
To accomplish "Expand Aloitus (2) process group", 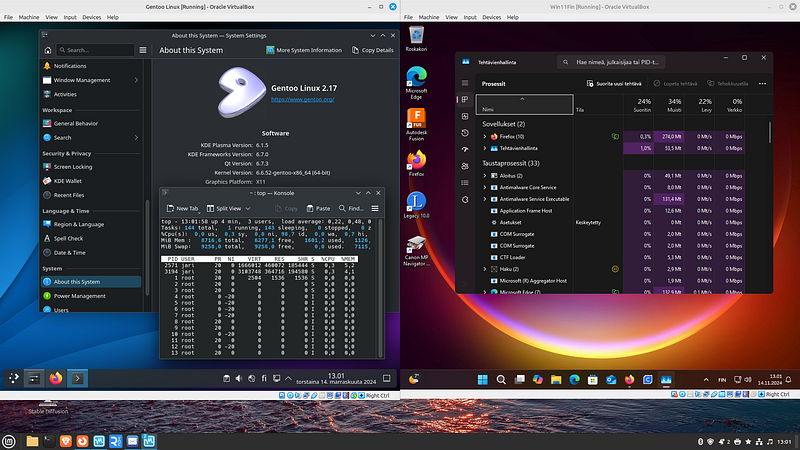I will [x=485, y=176].
